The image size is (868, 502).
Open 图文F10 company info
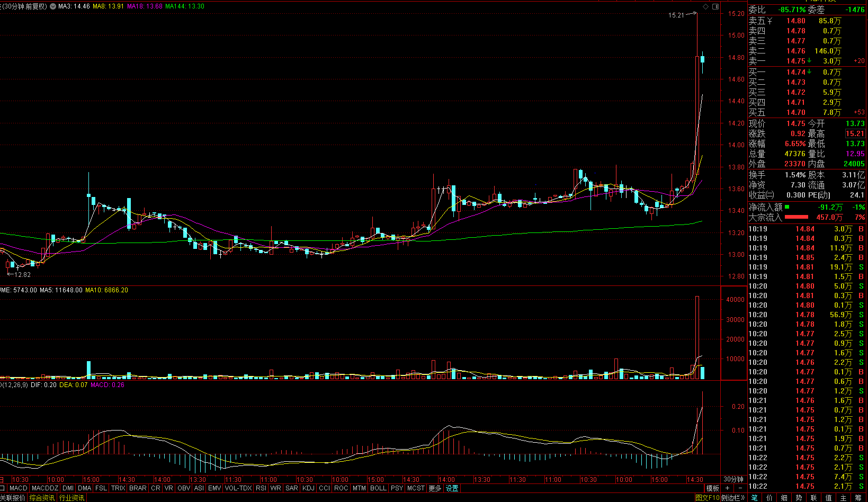(708, 498)
